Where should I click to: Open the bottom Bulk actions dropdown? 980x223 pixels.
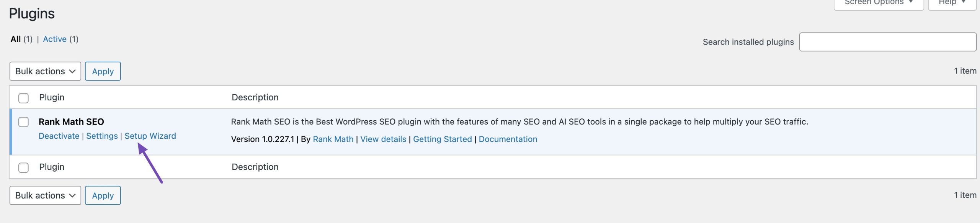point(45,195)
